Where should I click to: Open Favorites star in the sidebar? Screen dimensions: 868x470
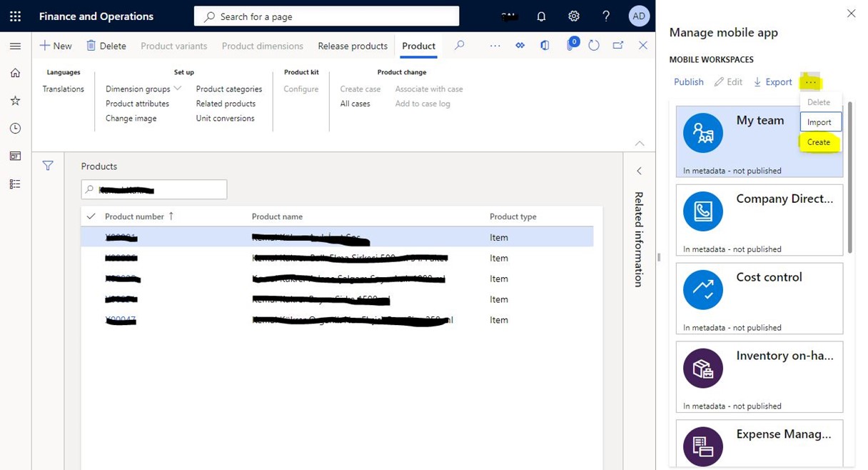pyautogui.click(x=16, y=101)
